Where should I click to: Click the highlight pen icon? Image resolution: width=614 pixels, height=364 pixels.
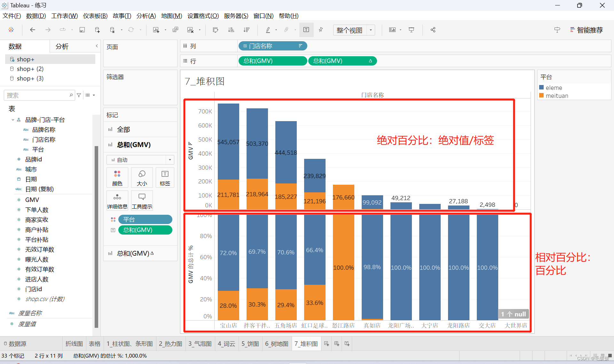coord(268,30)
